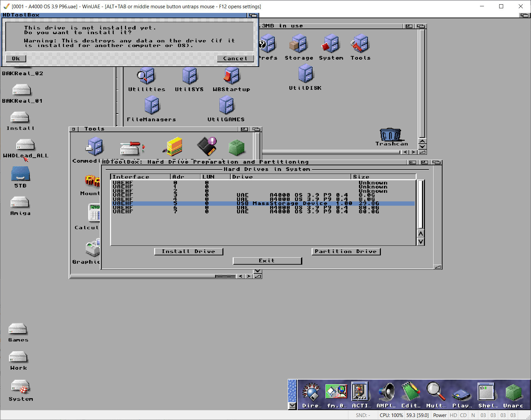Click HDToolBox Preparation window zoom gadget
Screen dimensions: 531x420
[x=425, y=162]
